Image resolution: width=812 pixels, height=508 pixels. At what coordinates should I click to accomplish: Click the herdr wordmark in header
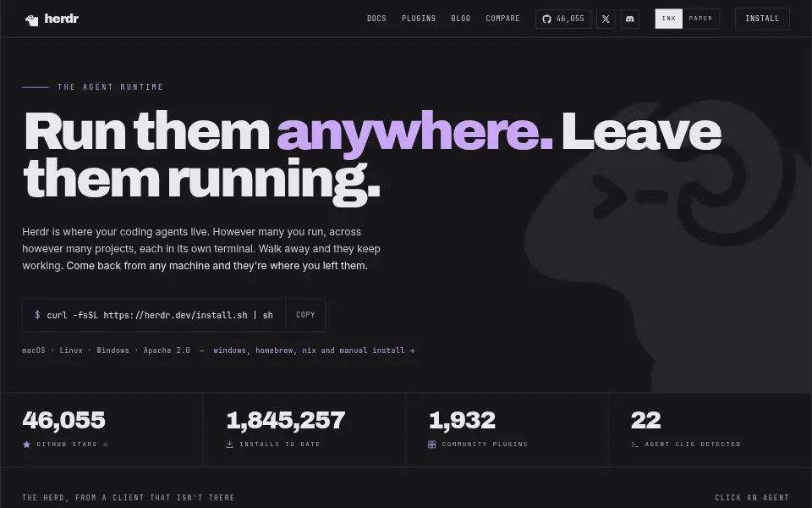coord(61,19)
